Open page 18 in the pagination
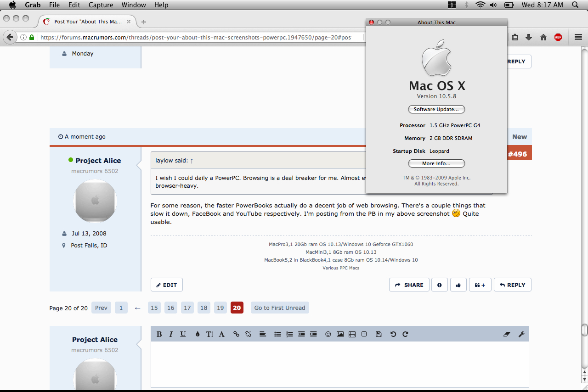 coord(204,308)
